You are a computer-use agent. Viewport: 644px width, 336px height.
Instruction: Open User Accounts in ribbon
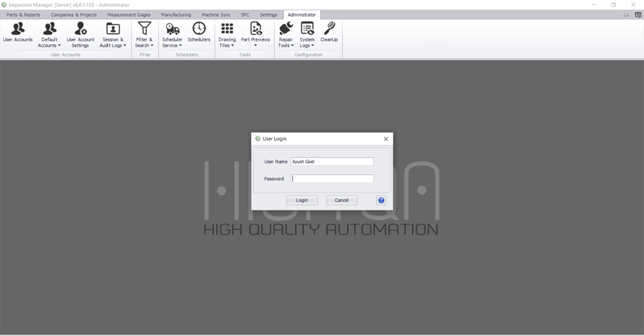click(x=17, y=32)
